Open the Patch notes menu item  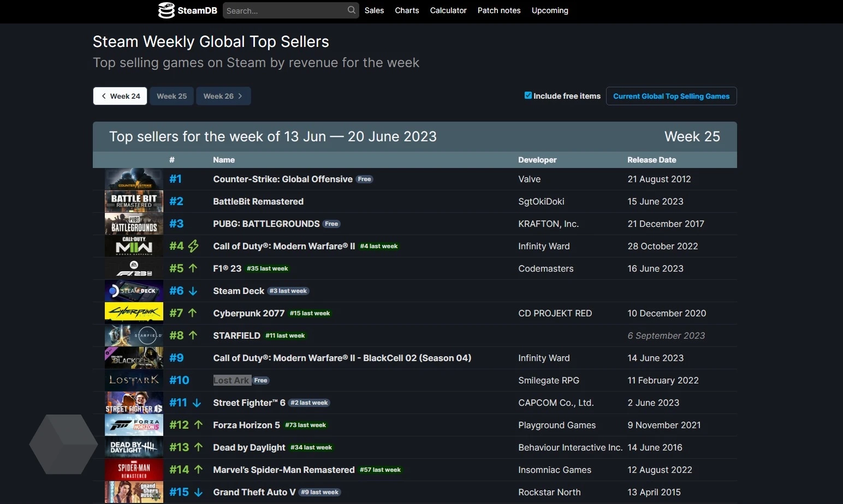click(499, 10)
